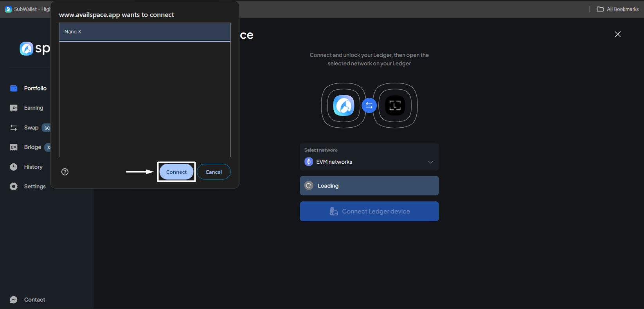The height and width of the screenshot is (309, 644).
Task: Click the History clock icon
Action: [14, 167]
